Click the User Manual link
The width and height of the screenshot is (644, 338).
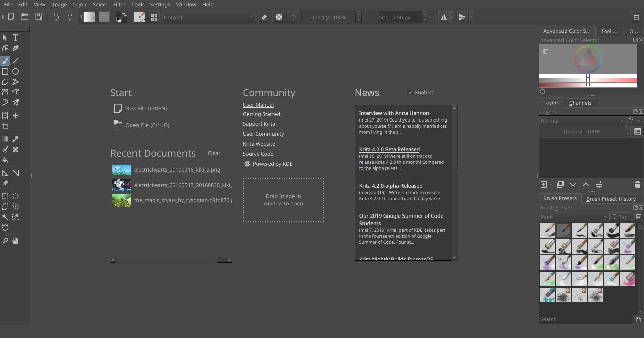(x=258, y=105)
